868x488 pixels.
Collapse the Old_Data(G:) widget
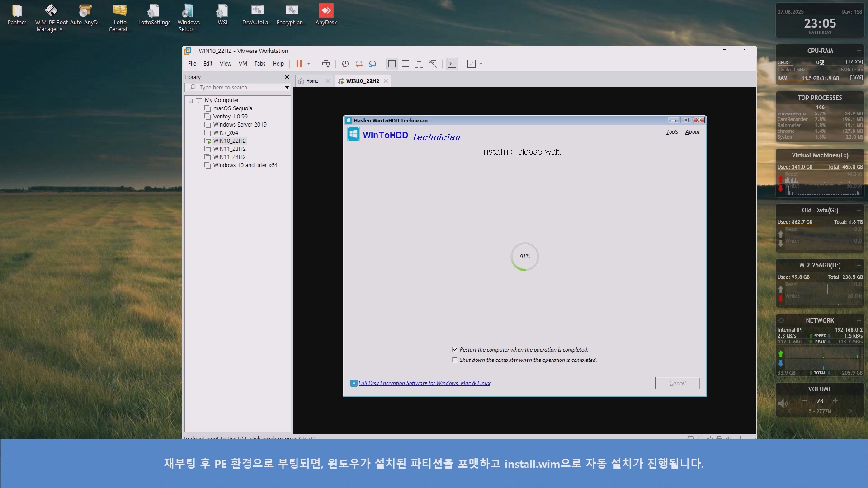(x=859, y=210)
